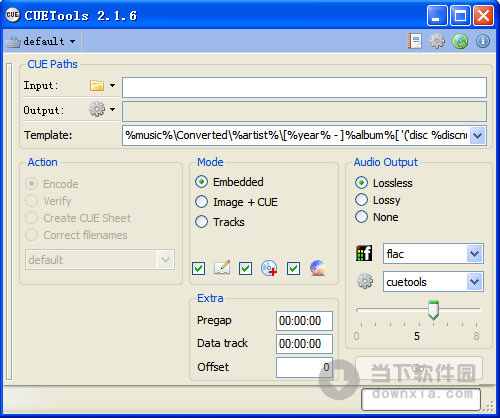The image size is (500, 418).
Task: Click the Output path field
Action: coord(304,112)
